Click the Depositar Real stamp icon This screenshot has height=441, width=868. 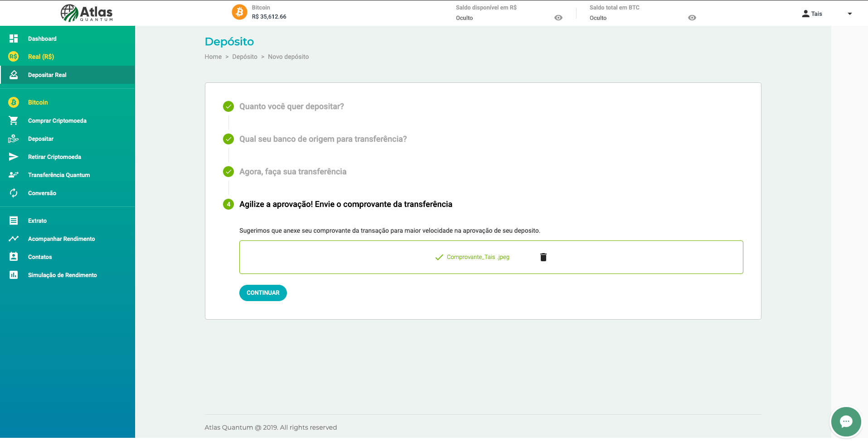14,75
